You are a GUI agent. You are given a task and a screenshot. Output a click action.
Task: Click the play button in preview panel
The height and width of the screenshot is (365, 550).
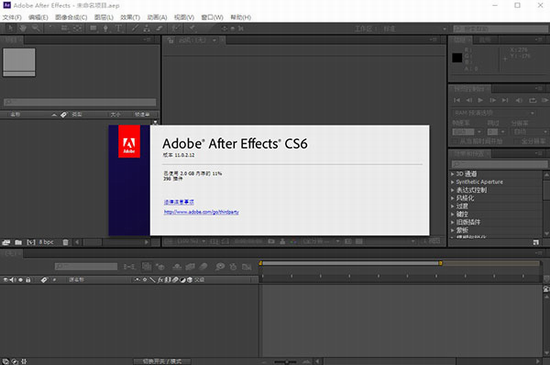pyautogui.click(x=481, y=100)
